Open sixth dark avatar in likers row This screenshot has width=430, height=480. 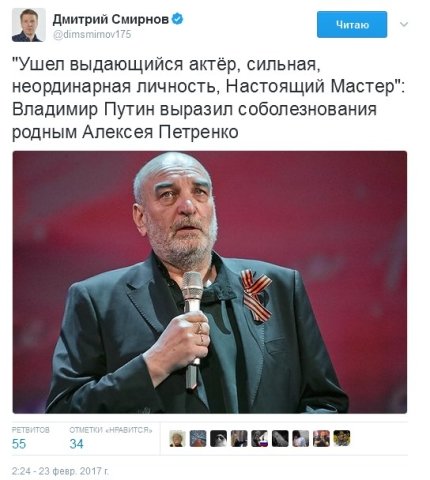(280, 438)
